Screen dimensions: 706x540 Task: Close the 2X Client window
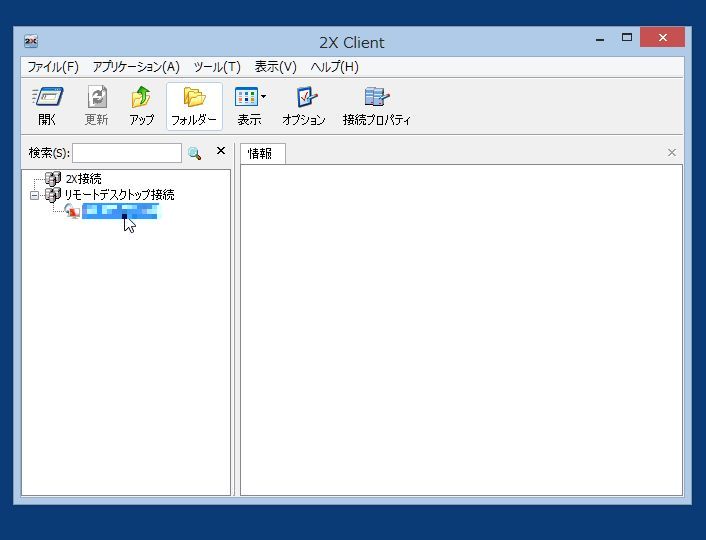tap(662, 37)
